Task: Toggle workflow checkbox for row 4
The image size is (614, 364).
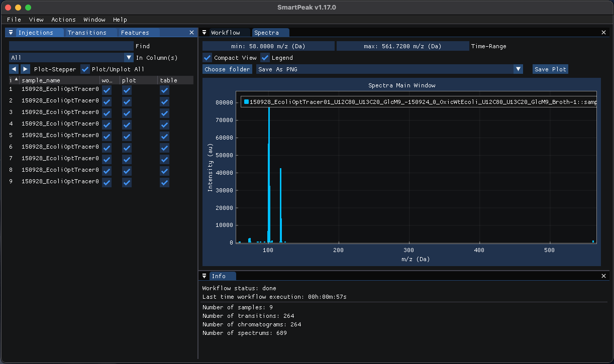Action: click(107, 125)
